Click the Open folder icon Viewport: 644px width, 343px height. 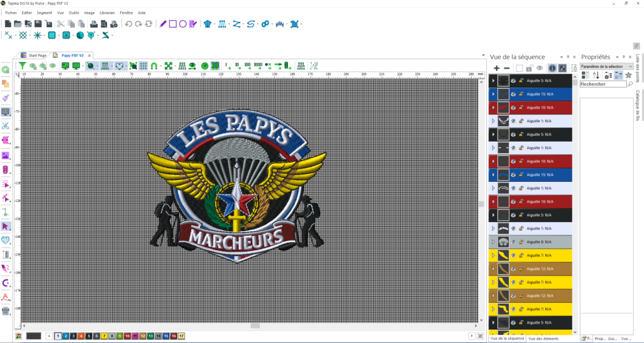18,25
